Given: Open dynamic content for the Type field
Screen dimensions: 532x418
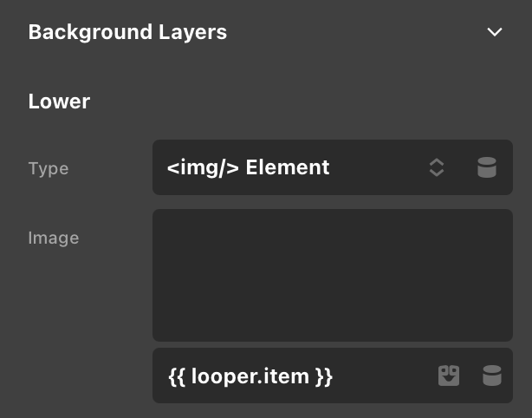Looking at the screenshot, I should (x=487, y=167).
